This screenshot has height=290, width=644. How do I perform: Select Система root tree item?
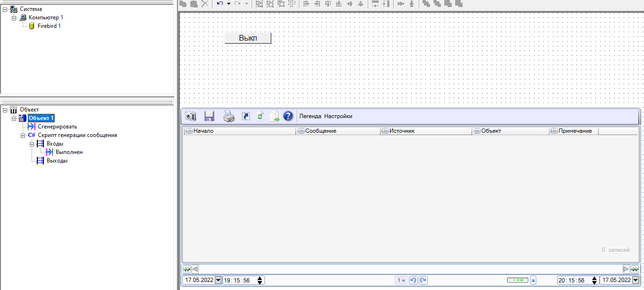31,9
